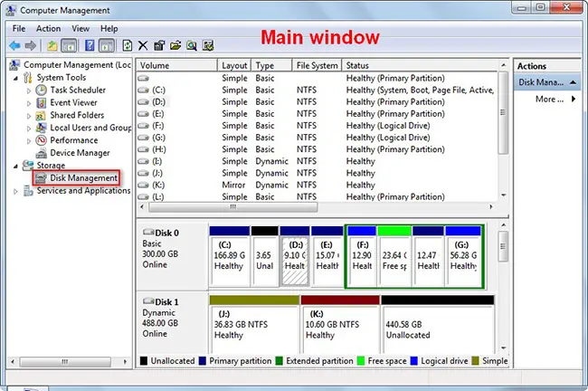
Task: Select the (K:) Mirror volume row
Action: pos(317,185)
